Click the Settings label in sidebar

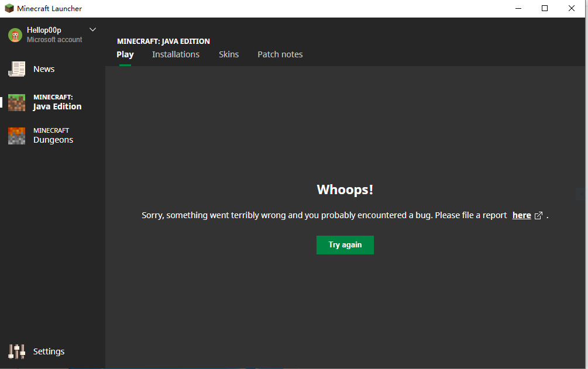pyautogui.click(x=49, y=351)
